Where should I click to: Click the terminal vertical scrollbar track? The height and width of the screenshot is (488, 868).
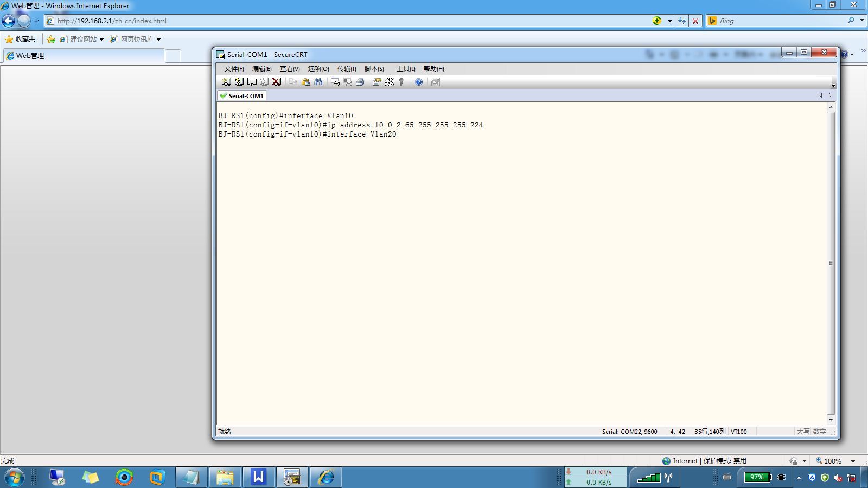(x=831, y=263)
